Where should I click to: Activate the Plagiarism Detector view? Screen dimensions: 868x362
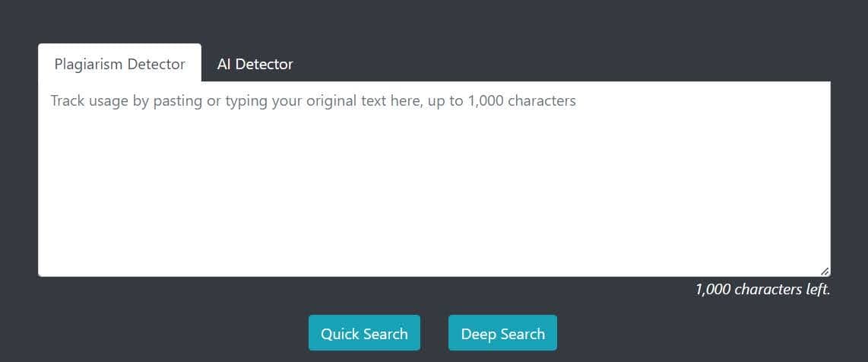click(119, 64)
